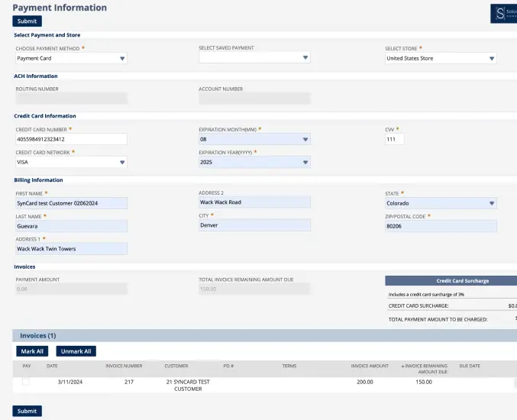The width and height of the screenshot is (517, 420).
Task: Click the CVV input field
Action: pyautogui.click(x=394, y=140)
